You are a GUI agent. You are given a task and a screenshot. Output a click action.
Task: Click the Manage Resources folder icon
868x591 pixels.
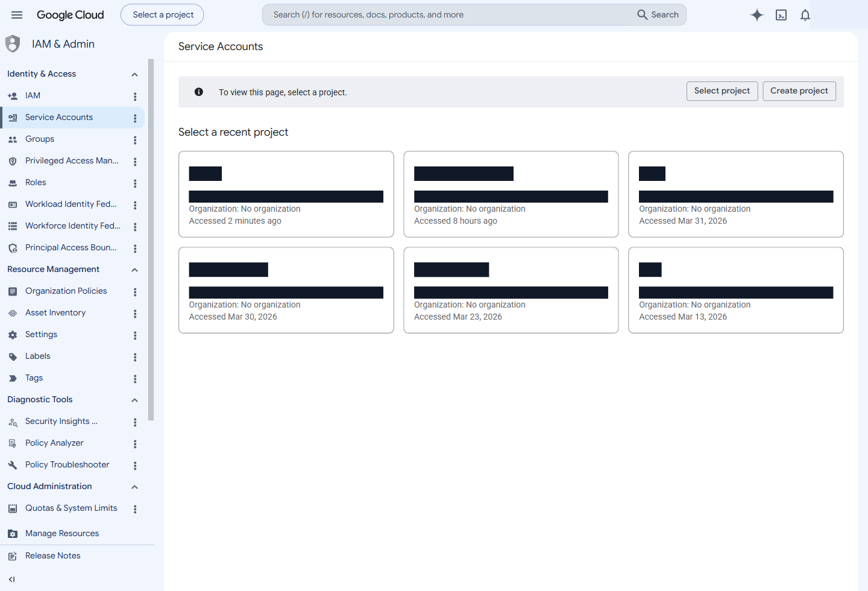[x=13, y=534]
